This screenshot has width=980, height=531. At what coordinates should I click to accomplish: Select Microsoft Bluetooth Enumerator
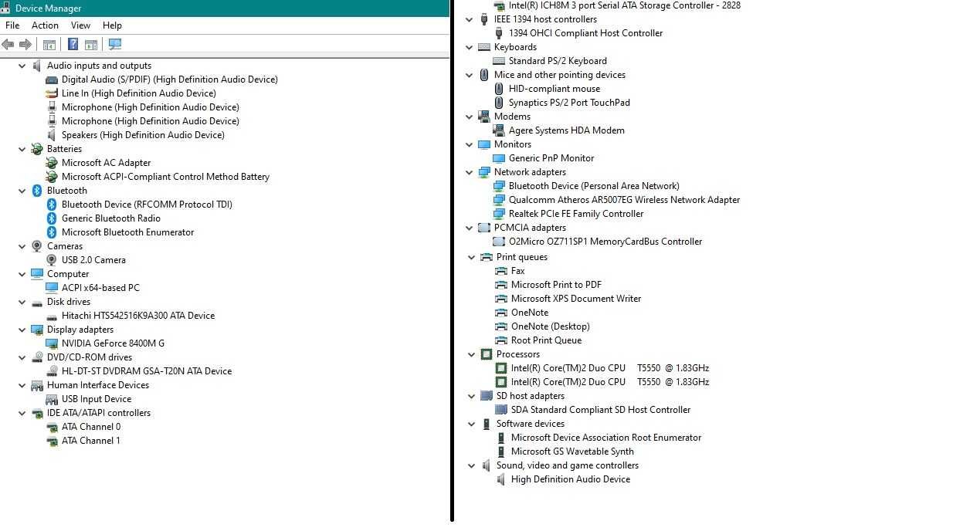(128, 232)
